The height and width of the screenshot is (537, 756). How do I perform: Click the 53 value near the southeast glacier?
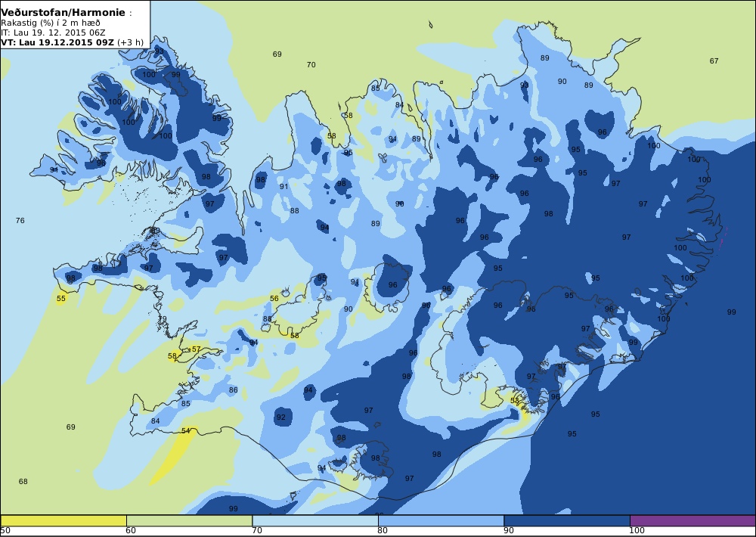[x=514, y=400]
